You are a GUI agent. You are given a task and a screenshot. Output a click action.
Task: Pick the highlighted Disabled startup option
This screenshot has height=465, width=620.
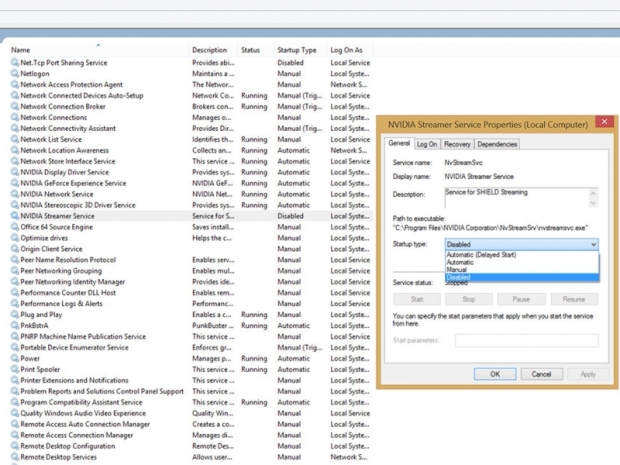coord(459,277)
